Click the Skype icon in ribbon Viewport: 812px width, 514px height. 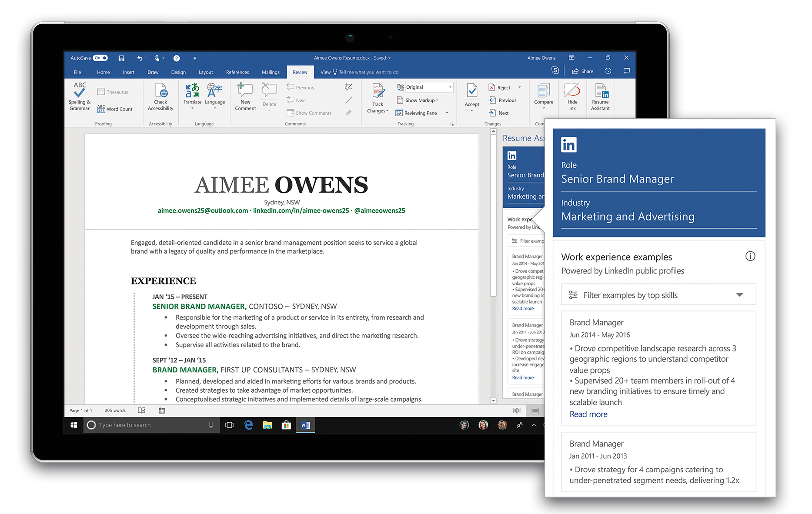[555, 70]
